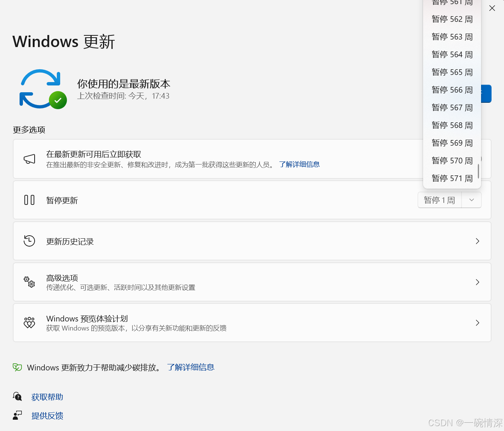Choose 暂停 564 周 option
Screen dimensions: 504x431
pos(452,55)
